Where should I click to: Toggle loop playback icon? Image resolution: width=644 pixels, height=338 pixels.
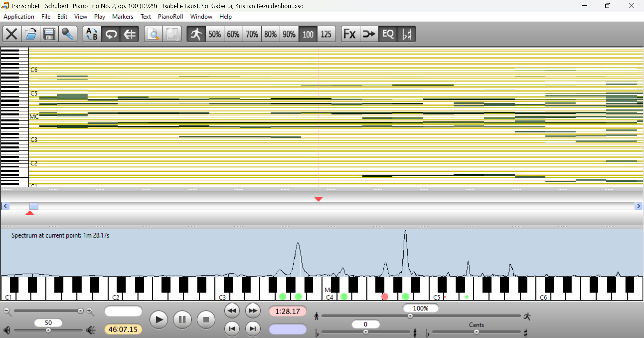click(x=111, y=34)
